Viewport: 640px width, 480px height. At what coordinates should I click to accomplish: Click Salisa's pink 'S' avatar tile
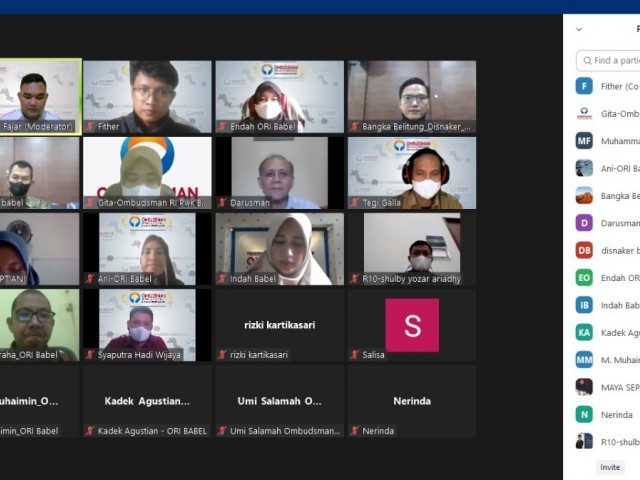click(x=412, y=325)
